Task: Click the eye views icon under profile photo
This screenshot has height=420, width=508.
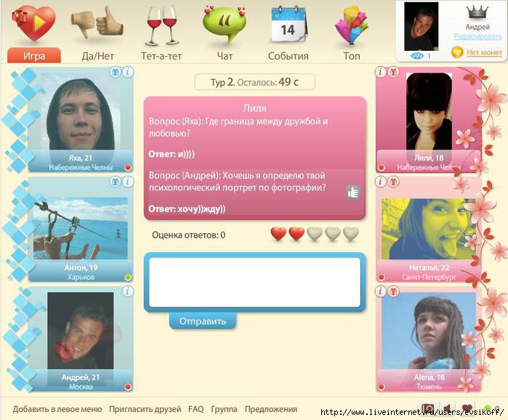Action: tap(417, 56)
